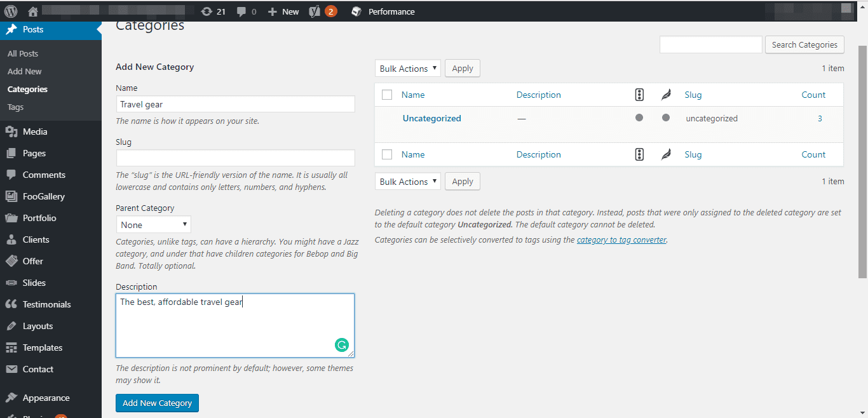Click the Offer tag icon
The image size is (868, 418).
point(11,261)
